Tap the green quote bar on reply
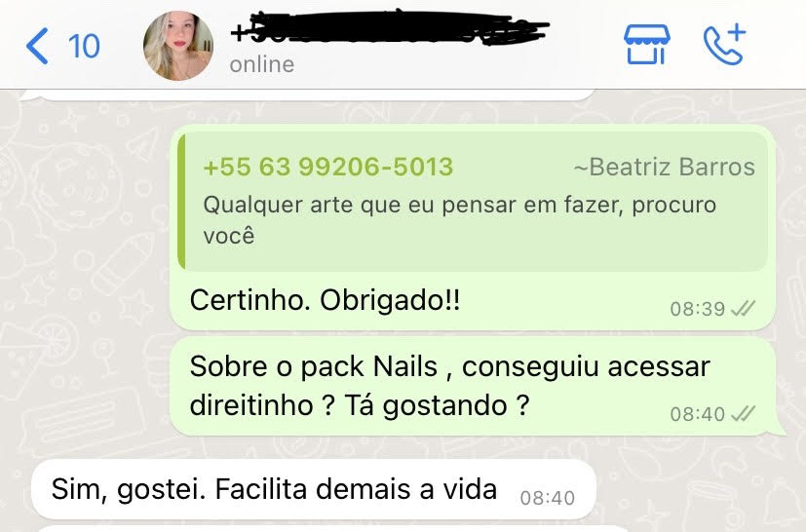Screen dimensions: 806x532 coord(181,202)
